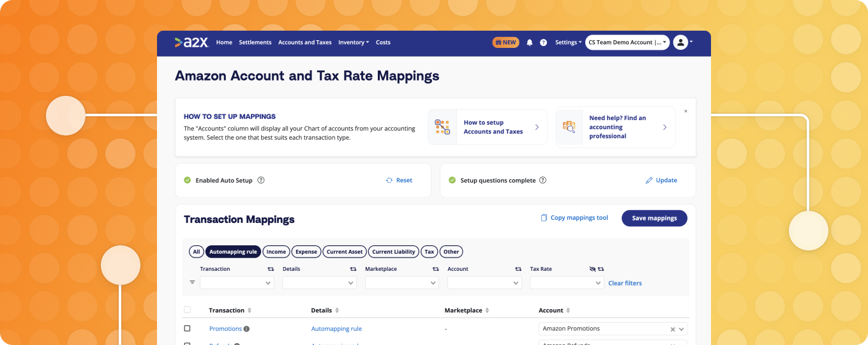Select the Income filter pill
Screen dimensions: 868x345
coord(276,252)
